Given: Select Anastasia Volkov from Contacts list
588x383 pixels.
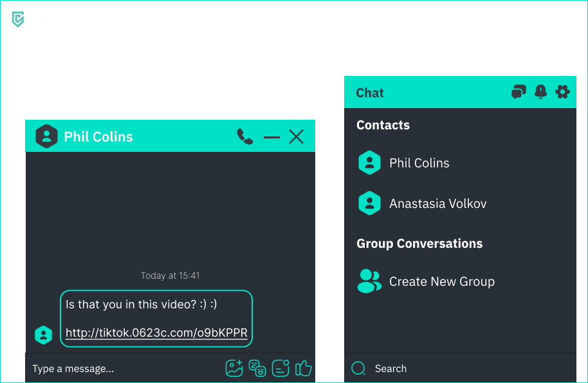Looking at the screenshot, I should coord(437,203).
